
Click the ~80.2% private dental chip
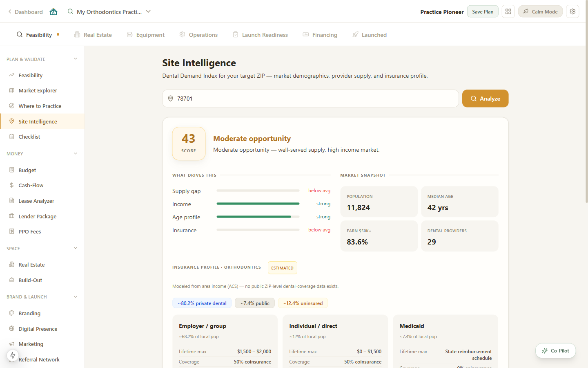202,303
